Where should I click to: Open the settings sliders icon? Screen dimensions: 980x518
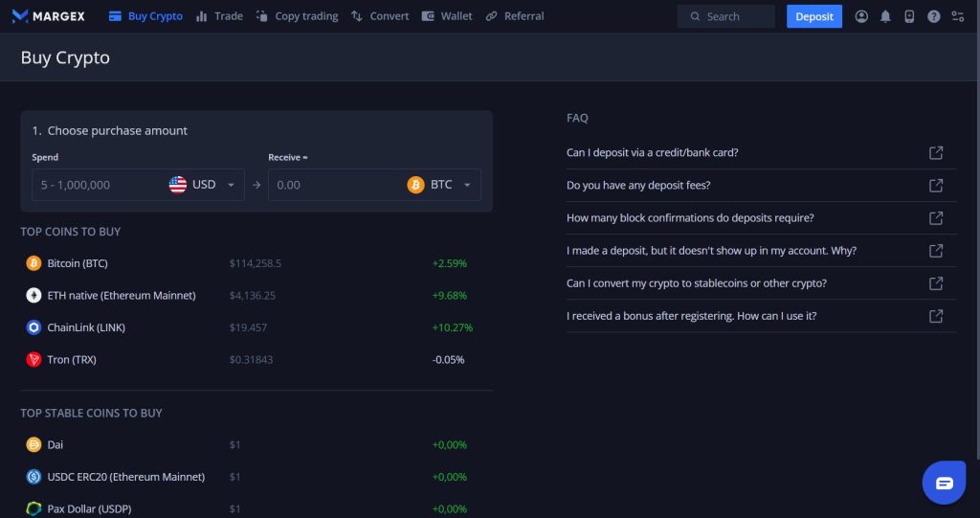[x=957, y=16]
